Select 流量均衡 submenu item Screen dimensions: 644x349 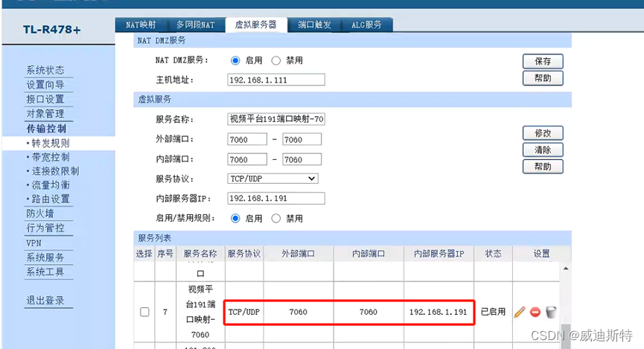pos(50,185)
